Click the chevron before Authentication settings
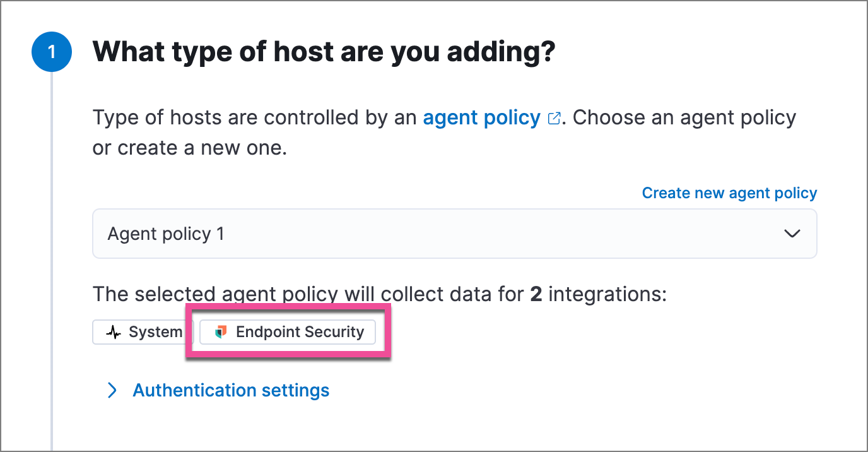Image resolution: width=868 pixels, height=452 pixels. point(112,390)
